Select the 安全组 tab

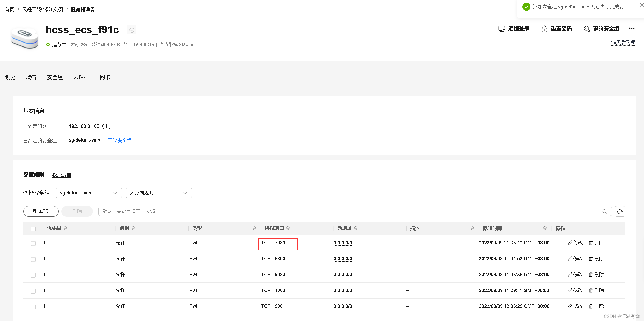pos(55,77)
